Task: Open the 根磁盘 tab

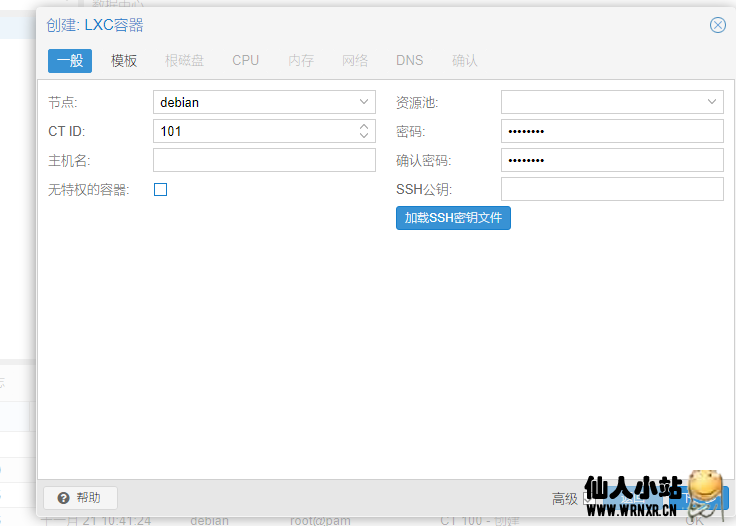Action: [184, 61]
